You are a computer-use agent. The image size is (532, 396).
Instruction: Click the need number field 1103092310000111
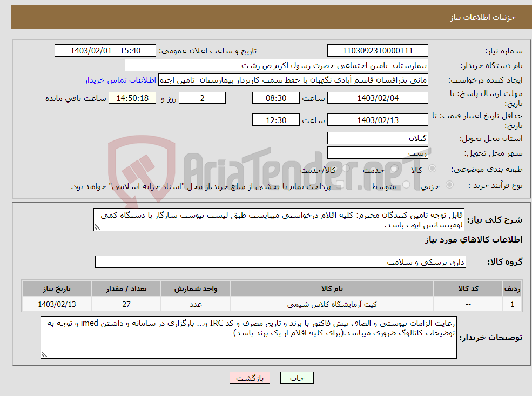click(x=378, y=51)
